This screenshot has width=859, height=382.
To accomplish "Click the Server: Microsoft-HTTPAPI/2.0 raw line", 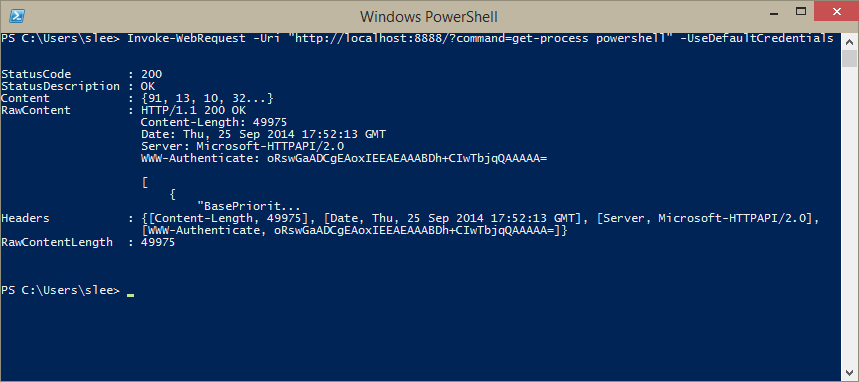I will point(242,146).
